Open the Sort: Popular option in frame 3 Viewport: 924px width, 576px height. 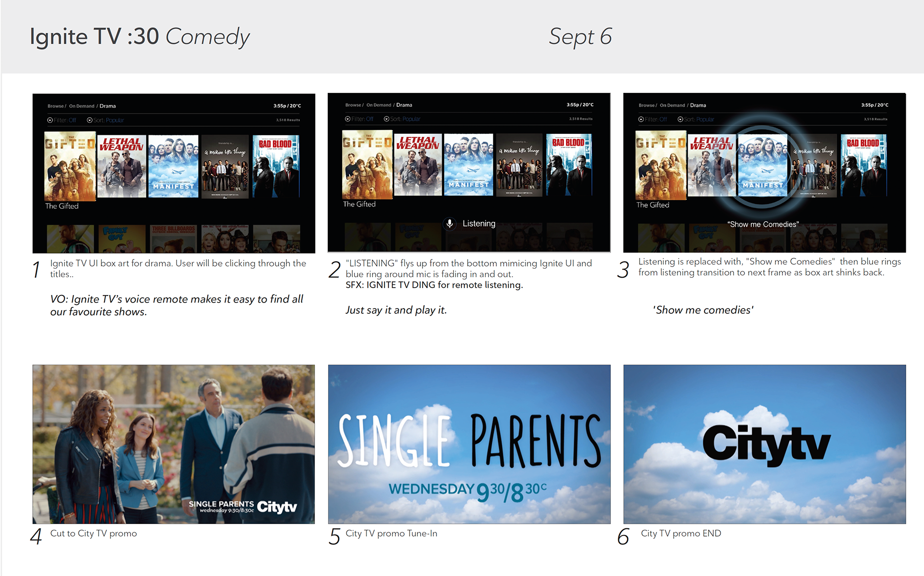tap(696, 119)
